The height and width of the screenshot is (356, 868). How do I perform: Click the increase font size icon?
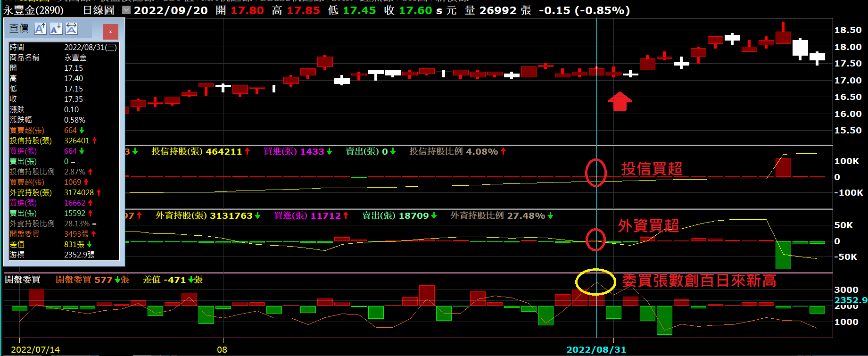click(41, 29)
